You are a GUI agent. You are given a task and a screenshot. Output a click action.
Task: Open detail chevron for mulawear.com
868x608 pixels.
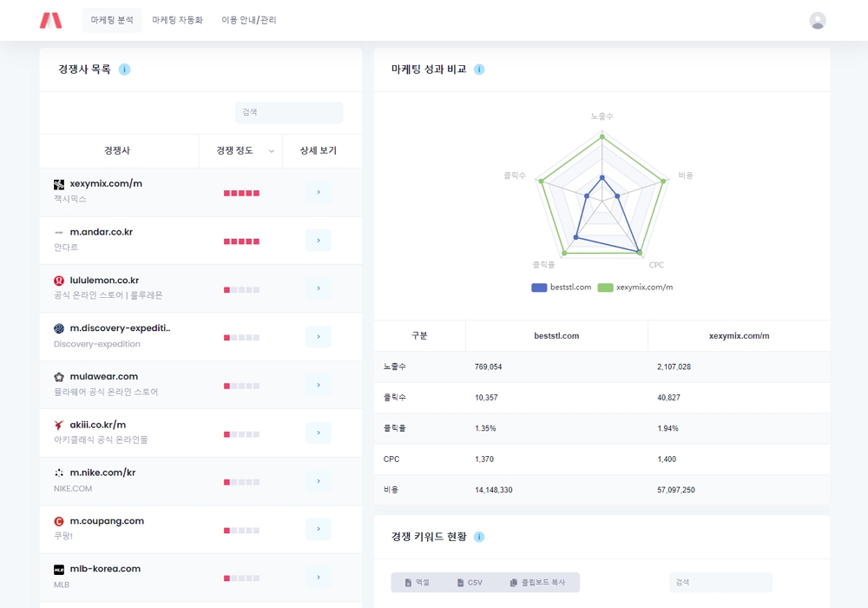click(x=319, y=385)
